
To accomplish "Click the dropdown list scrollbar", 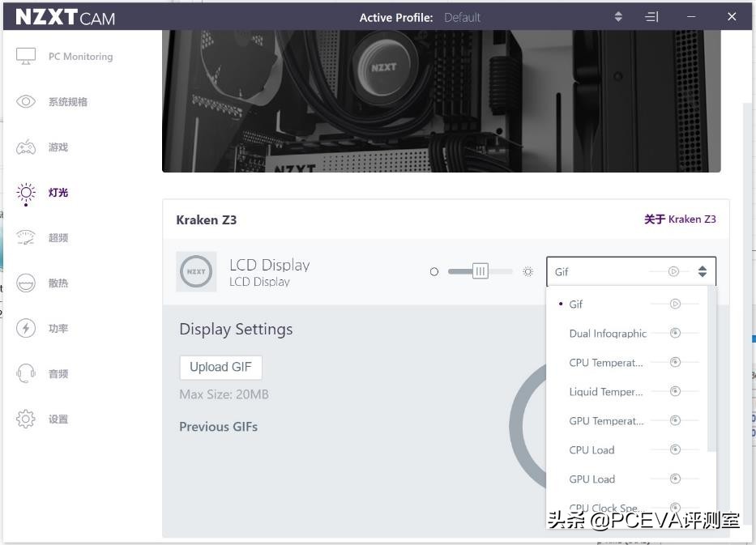I will (x=711, y=369).
